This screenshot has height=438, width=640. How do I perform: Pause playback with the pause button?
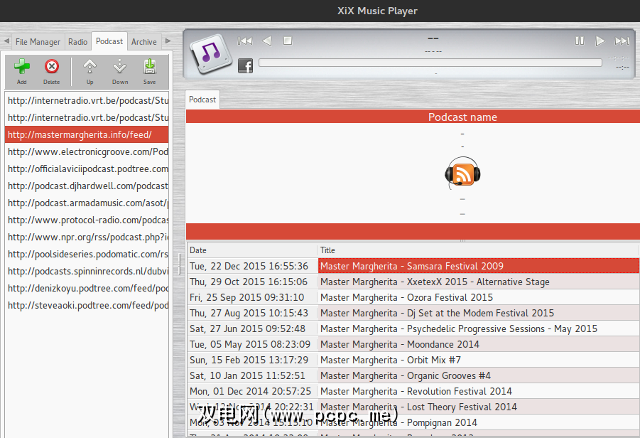(579, 41)
